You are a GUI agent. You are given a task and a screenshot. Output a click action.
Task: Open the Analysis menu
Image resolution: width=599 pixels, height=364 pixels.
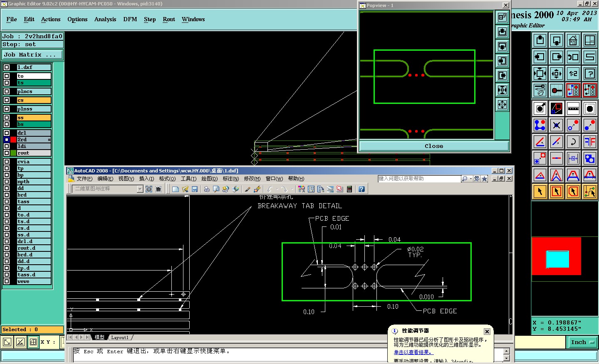pyautogui.click(x=105, y=19)
